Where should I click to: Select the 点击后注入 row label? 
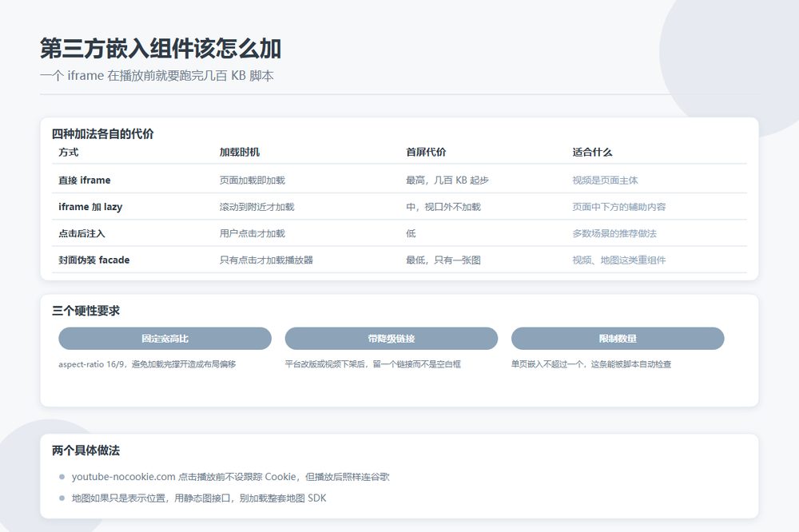click(x=81, y=233)
